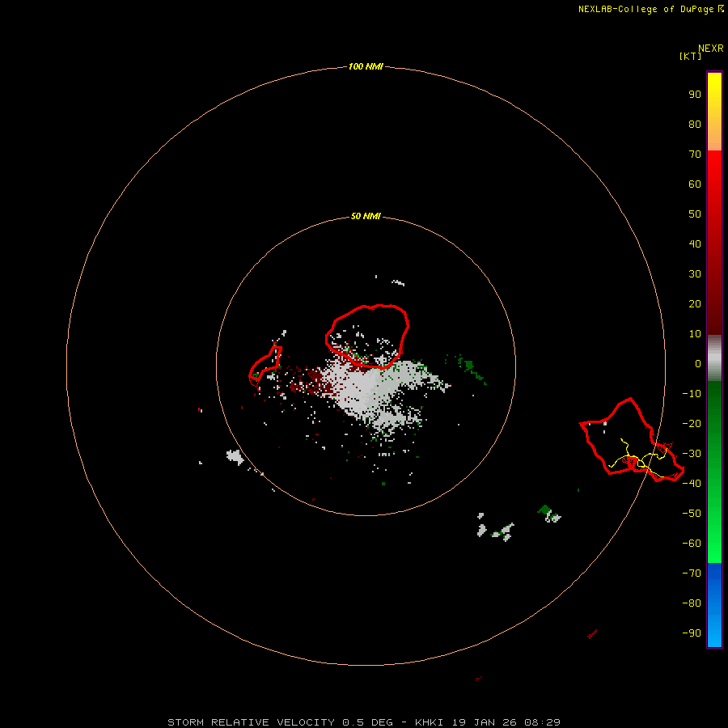Click the large red island outline north of center
This screenshot has height=728, width=728.
pos(367,336)
